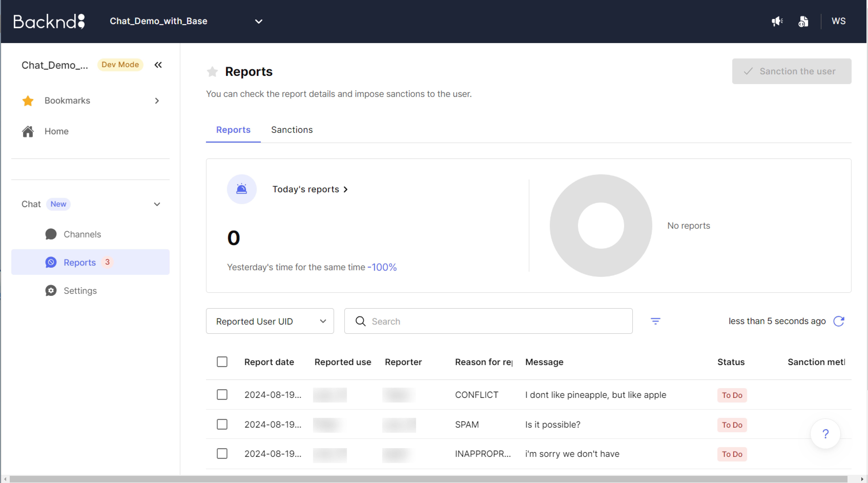Collapse the sidebar with double-chevron icon

coord(158,65)
